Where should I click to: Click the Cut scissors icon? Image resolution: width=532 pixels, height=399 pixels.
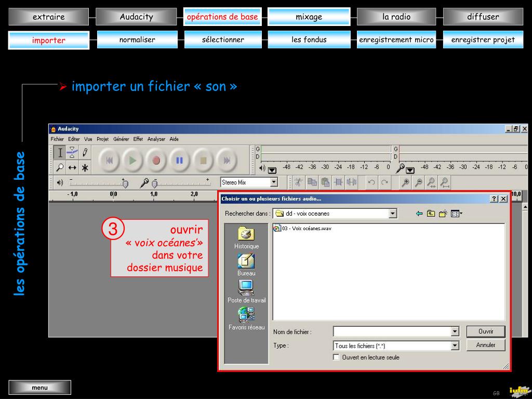299,182
